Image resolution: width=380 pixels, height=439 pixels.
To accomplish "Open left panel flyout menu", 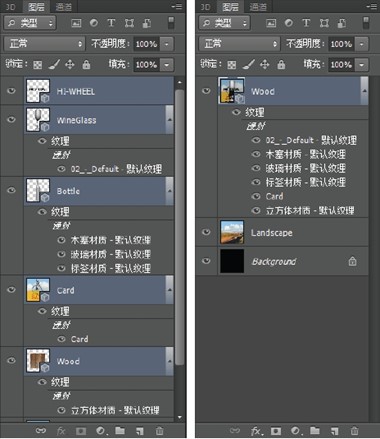I will pyautogui.click(x=177, y=6).
